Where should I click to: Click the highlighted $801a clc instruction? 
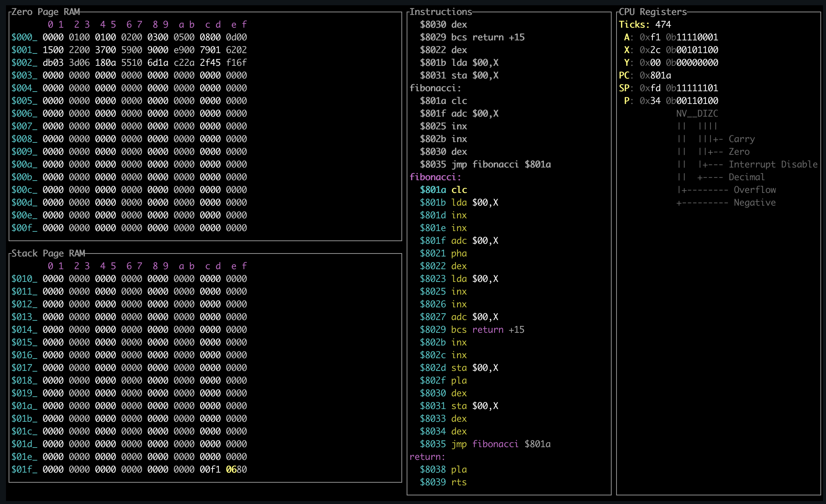pyautogui.click(x=443, y=190)
